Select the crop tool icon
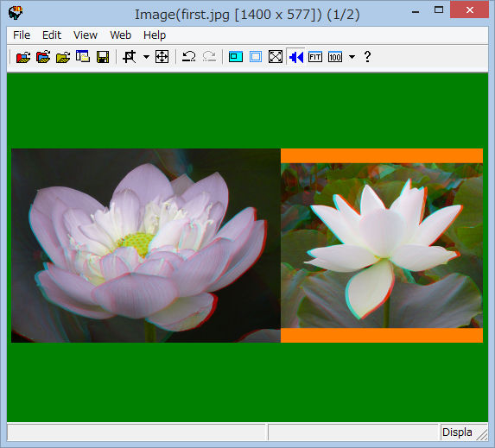This screenshot has height=448, width=495. (x=129, y=57)
